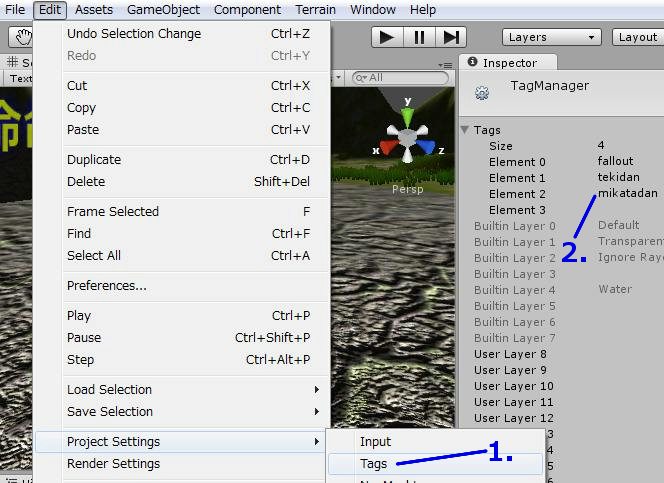Image resolution: width=664 pixels, height=483 pixels.
Task: Open the Help menu
Action: (x=423, y=9)
